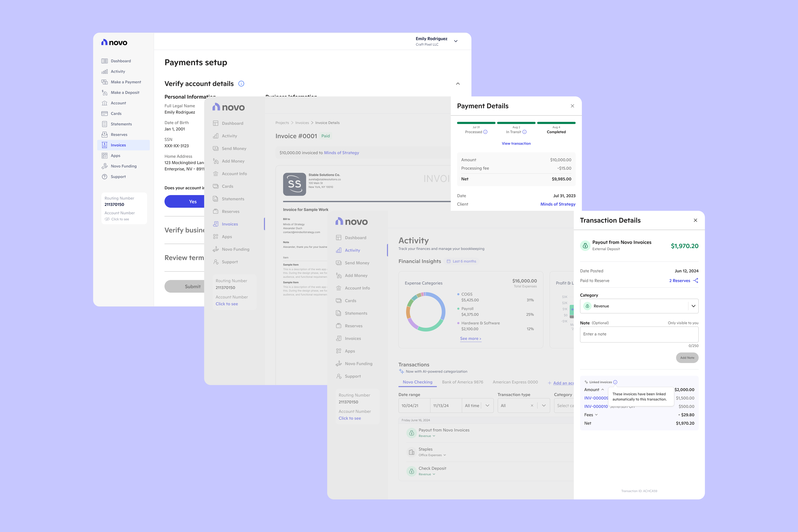Image resolution: width=798 pixels, height=532 pixels.
Task: Click the 10/04/21 start date field
Action: (414, 406)
